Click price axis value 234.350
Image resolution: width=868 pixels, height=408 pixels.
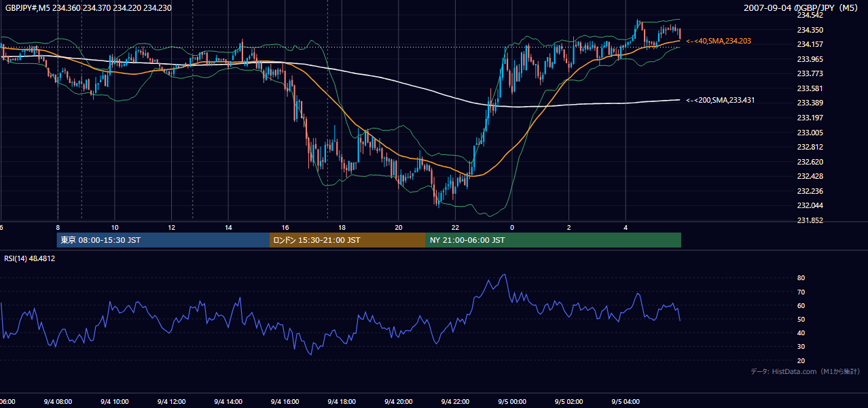(810, 30)
